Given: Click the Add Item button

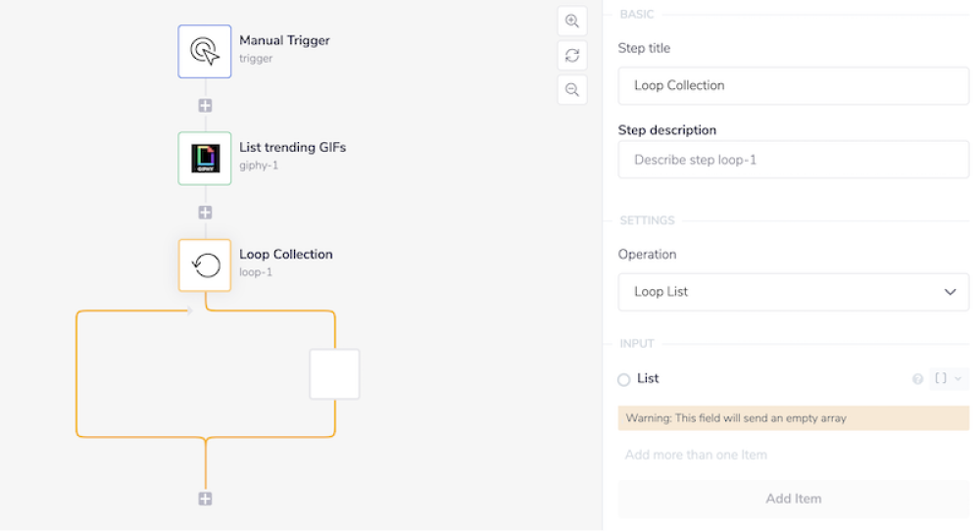Looking at the screenshot, I should 793,499.
